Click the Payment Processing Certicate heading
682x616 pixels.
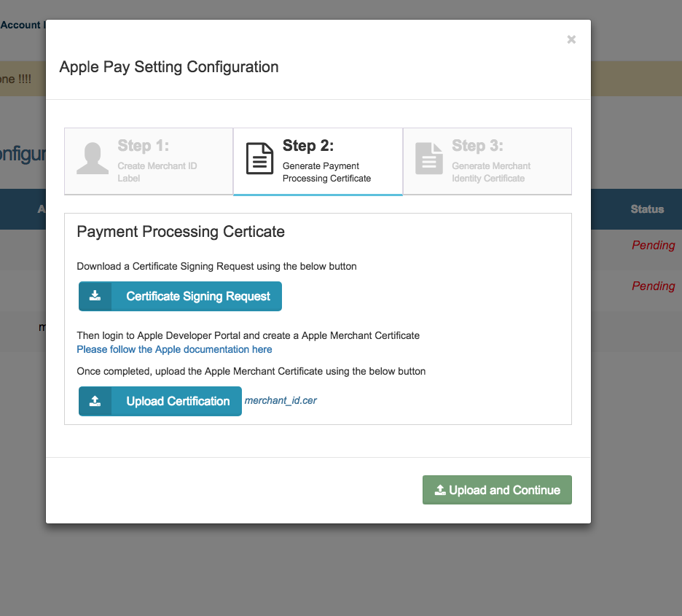point(181,232)
